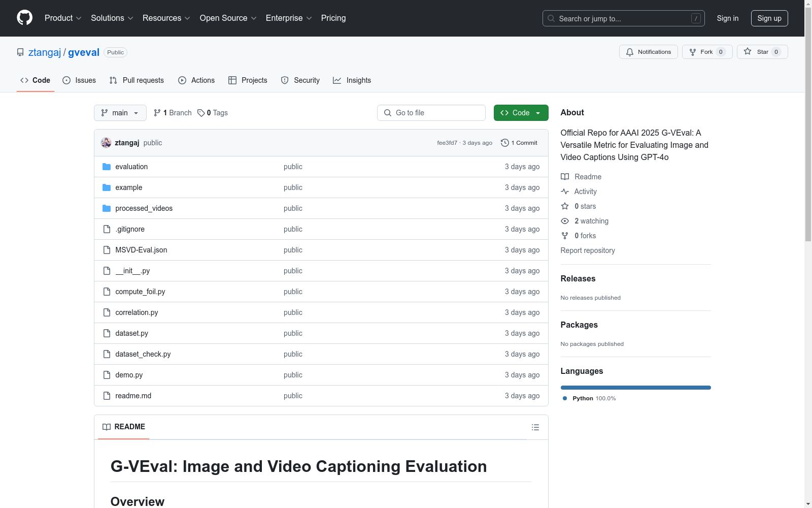The height and width of the screenshot is (508, 812).
Task: Expand the Product menu
Action: pos(63,18)
